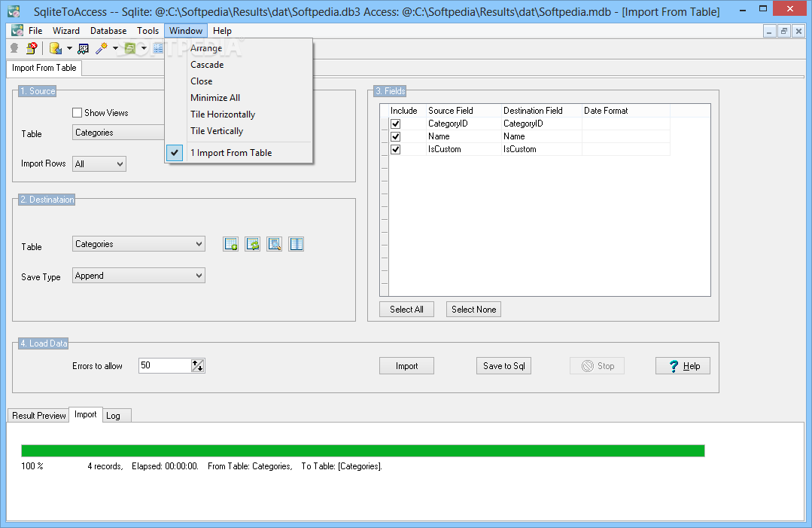Viewport: 812px width, 528px height.
Task: Toggle the Show Views checkbox
Action: click(78, 113)
